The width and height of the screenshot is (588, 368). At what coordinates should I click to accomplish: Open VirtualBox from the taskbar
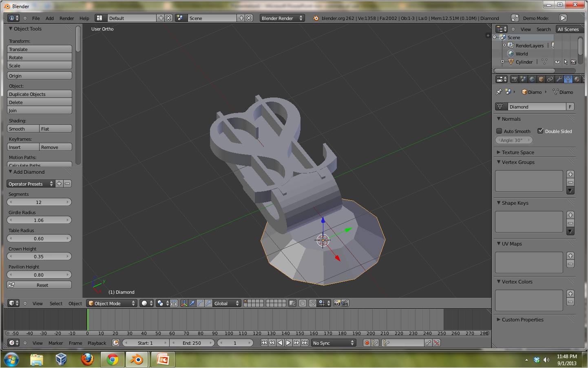pyautogui.click(x=61, y=359)
